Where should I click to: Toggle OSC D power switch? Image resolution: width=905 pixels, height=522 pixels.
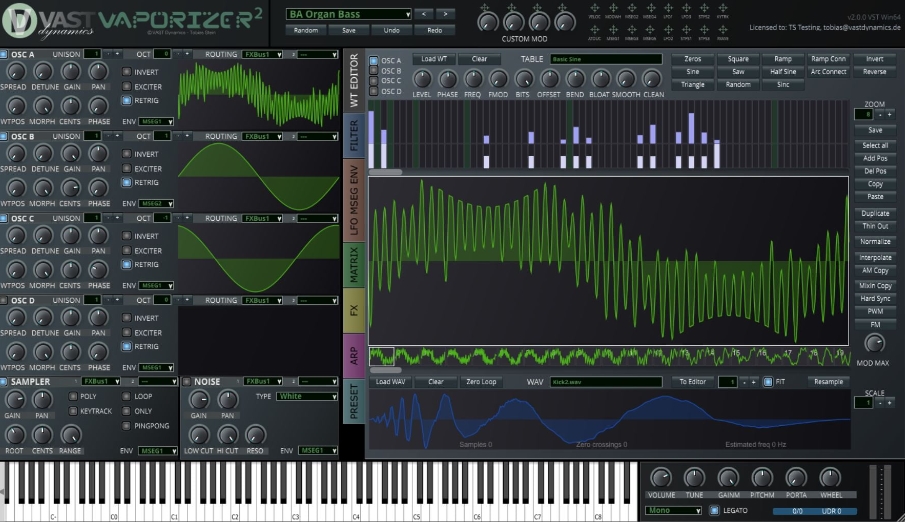pyautogui.click(x=3, y=300)
